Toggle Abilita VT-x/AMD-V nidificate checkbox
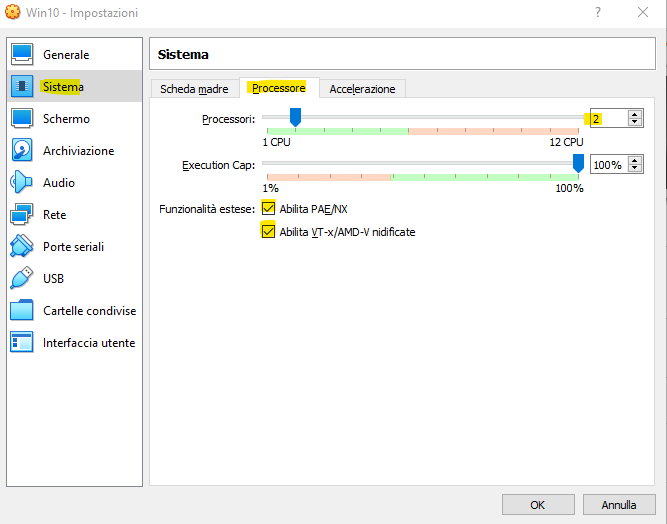 click(268, 231)
